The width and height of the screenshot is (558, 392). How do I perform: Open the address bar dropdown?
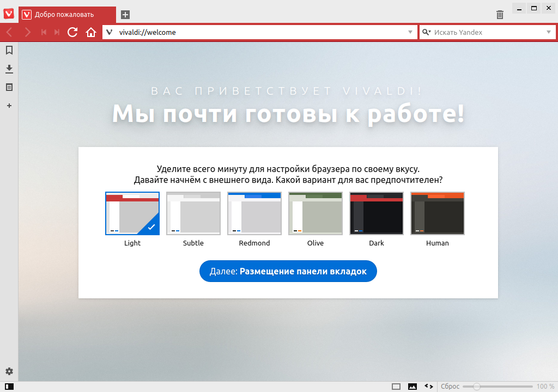[410, 32]
